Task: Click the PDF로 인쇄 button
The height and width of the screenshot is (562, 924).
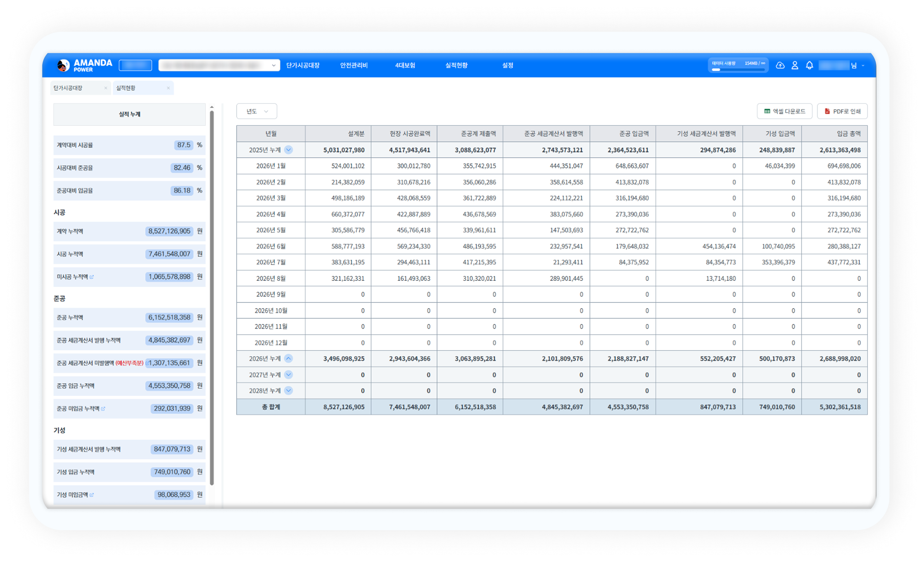Action: pos(842,111)
